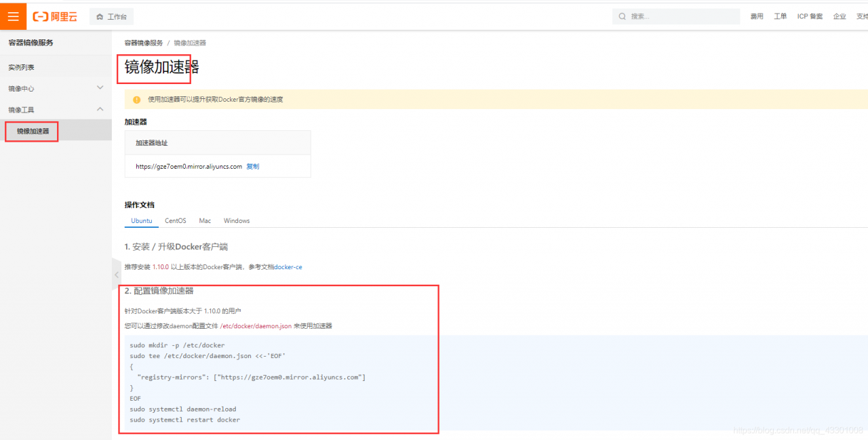Click the 阿里云 logo
The width and height of the screenshot is (868, 440).
(x=56, y=16)
